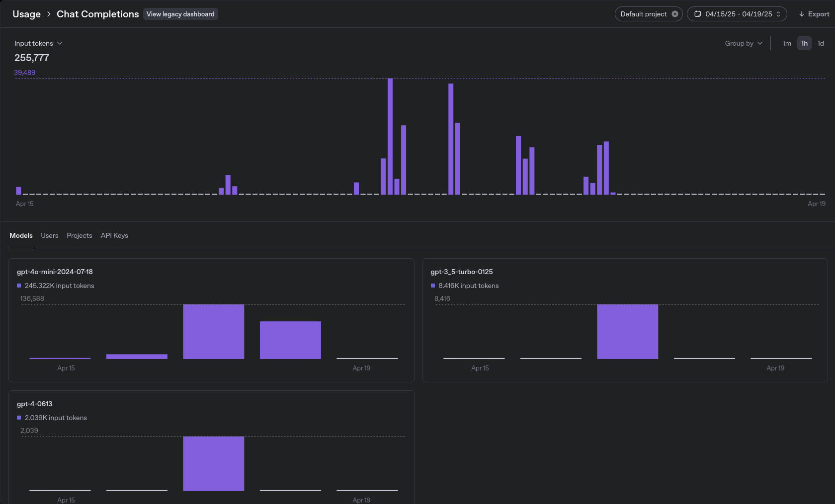
Task: Go back to Usage breadcrumb link
Action: 26,14
